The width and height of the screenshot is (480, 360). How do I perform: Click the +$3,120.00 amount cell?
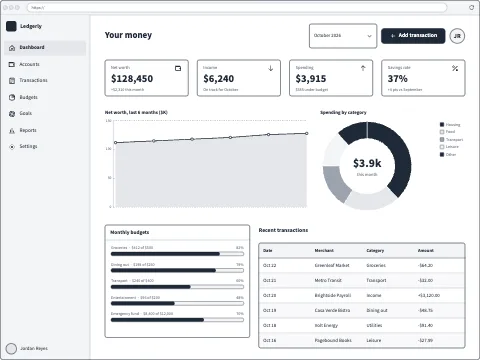(429, 295)
